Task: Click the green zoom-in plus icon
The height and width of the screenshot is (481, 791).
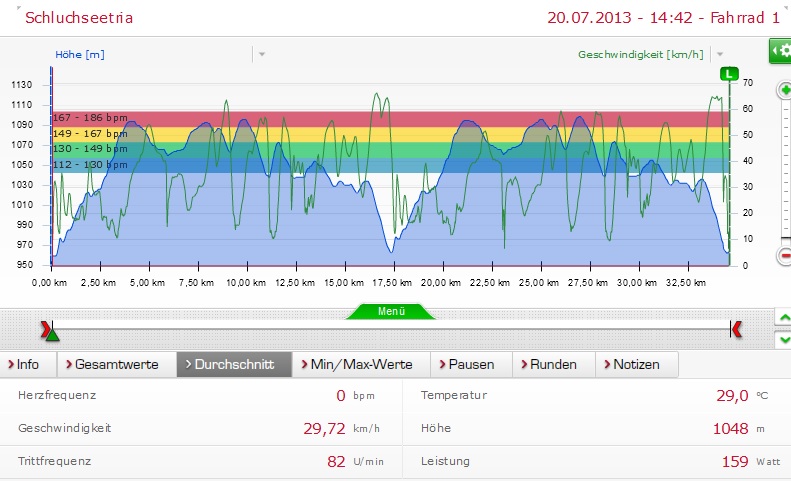Action: pos(784,90)
